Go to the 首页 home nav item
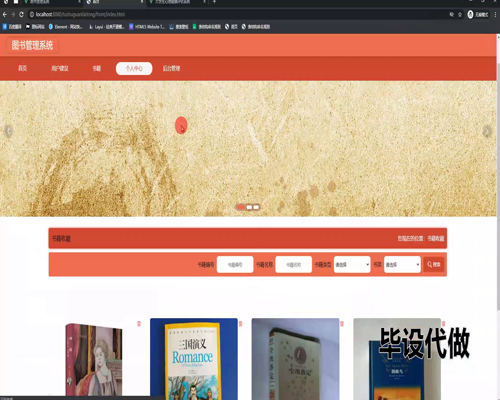The width and height of the screenshot is (500, 400). pos(22,68)
